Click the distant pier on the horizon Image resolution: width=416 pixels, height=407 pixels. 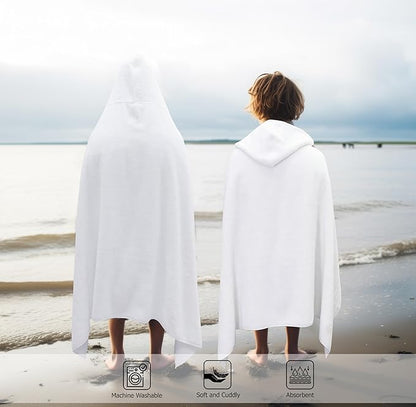(362, 145)
